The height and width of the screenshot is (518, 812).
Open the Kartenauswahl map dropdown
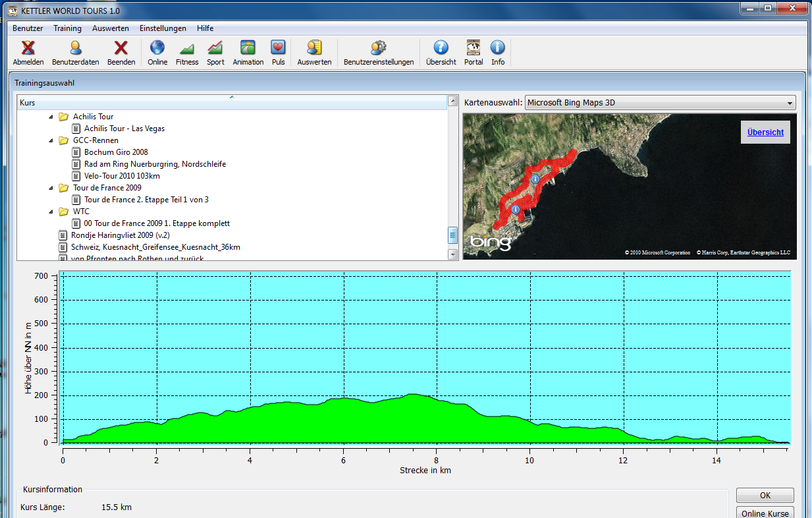coord(661,103)
